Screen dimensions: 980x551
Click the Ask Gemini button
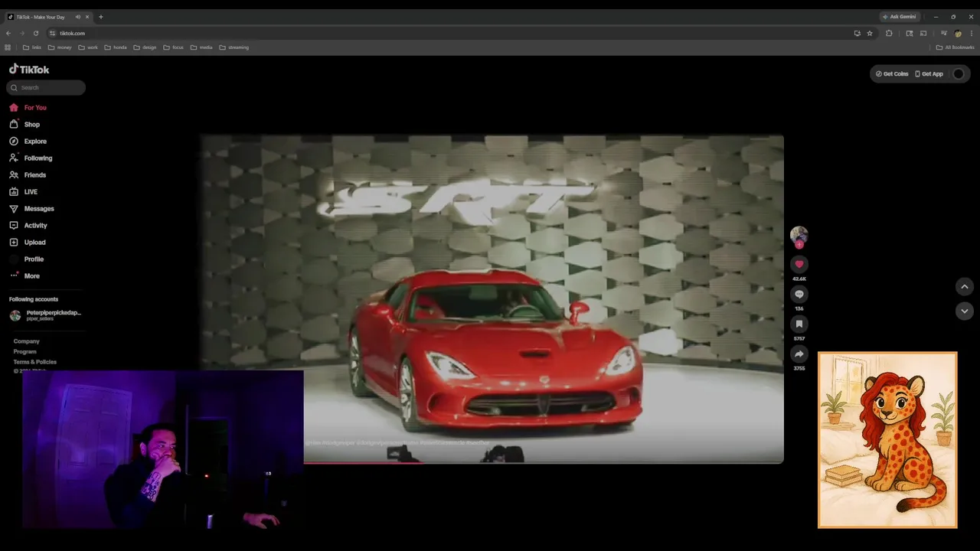click(x=899, y=17)
